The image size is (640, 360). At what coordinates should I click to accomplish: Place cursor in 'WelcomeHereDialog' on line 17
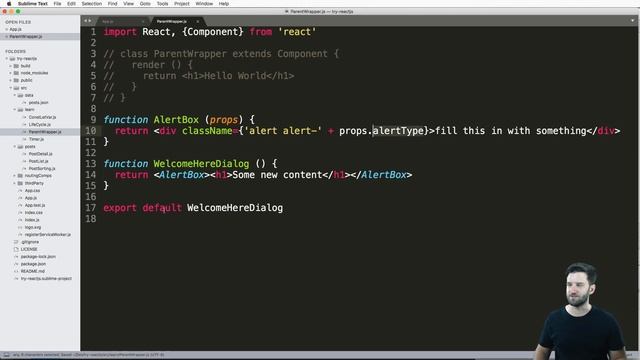coord(235,208)
